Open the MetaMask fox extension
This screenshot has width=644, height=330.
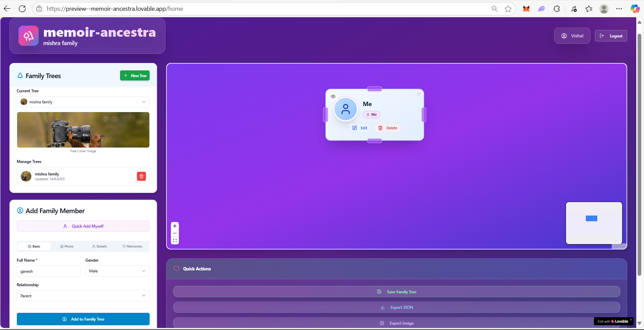pos(526,9)
